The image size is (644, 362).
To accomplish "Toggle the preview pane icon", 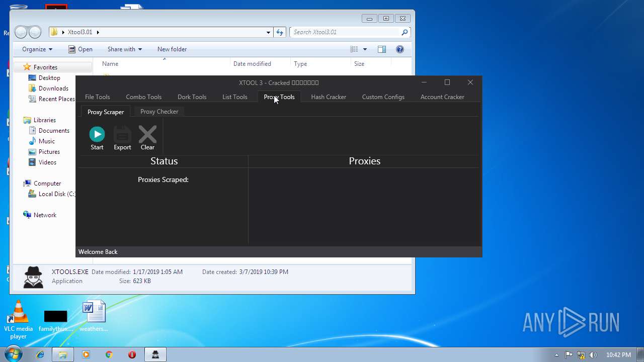I will pos(382,49).
